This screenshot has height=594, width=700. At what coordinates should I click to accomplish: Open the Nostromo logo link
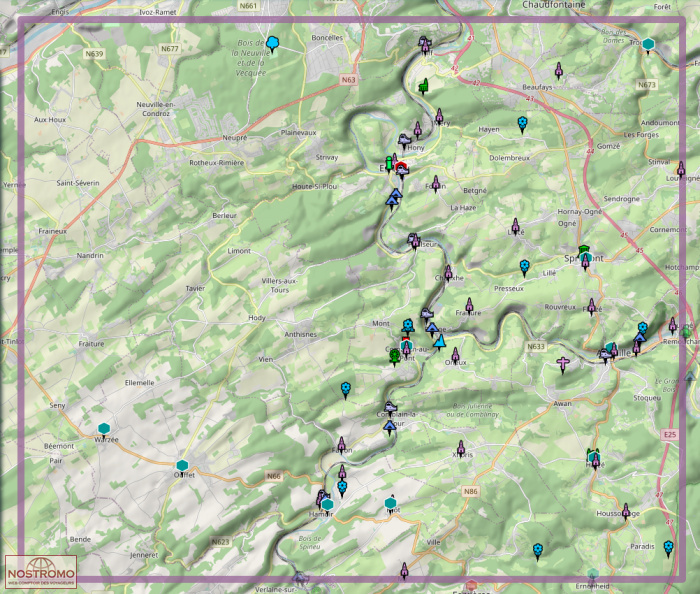(41, 572)
